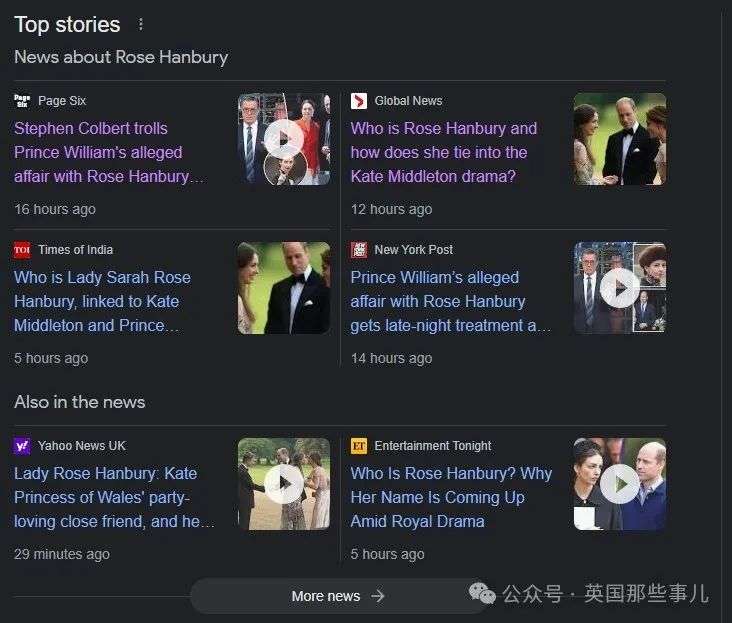Click the Page Six source logo

coord(22,101)
